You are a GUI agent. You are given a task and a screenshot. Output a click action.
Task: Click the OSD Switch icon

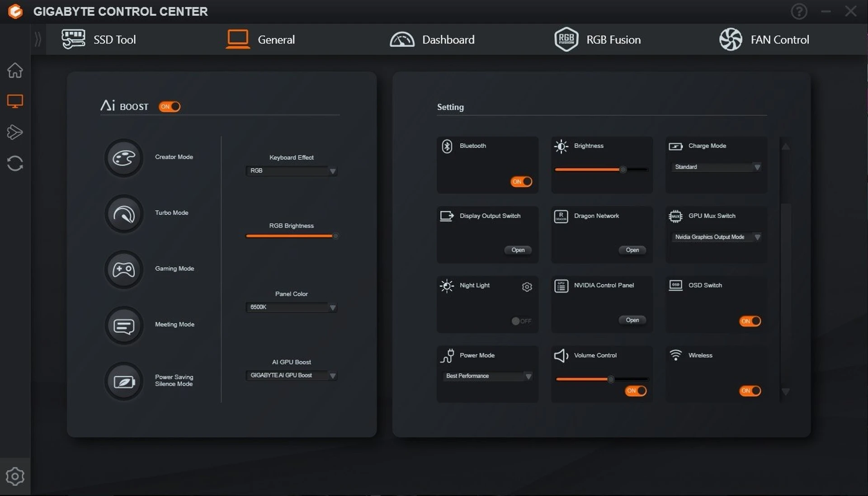coord(675,285)
